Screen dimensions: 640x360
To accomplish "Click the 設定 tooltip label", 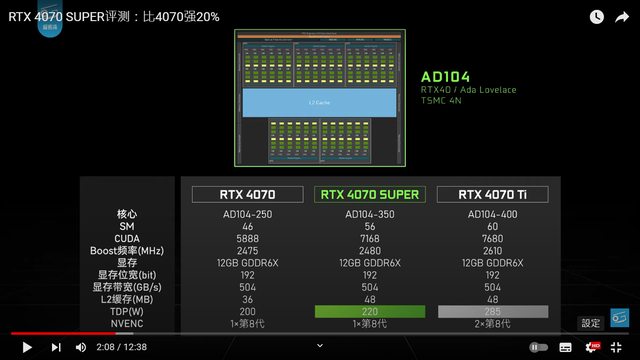I will click(x=590, y=323).
